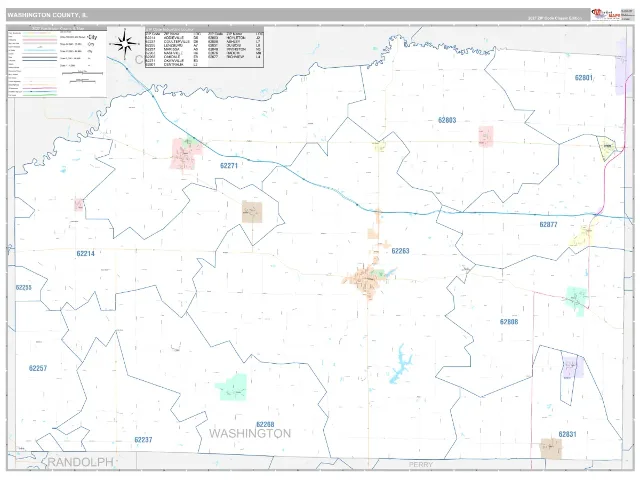This screenshot has height=480, width=640.
Task: Click ZIP code label 62257
Action: (38, 368)
